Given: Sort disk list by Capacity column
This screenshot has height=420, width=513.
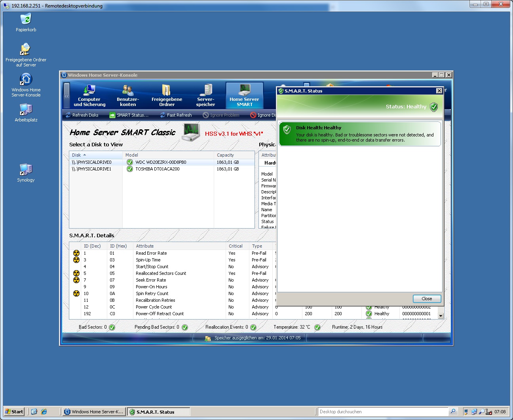Looking at the screenshot, I should pyautogui.click(x=234, y=155).
